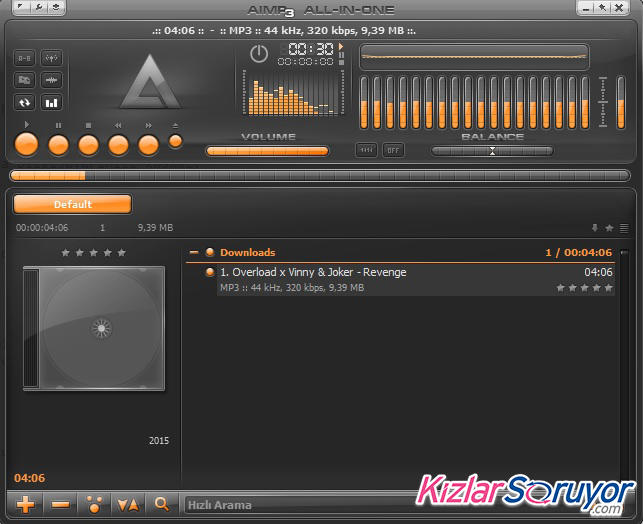Stop playback with the orange Stop button
Screen dimensions: 643x524
[x=88, y=145]
